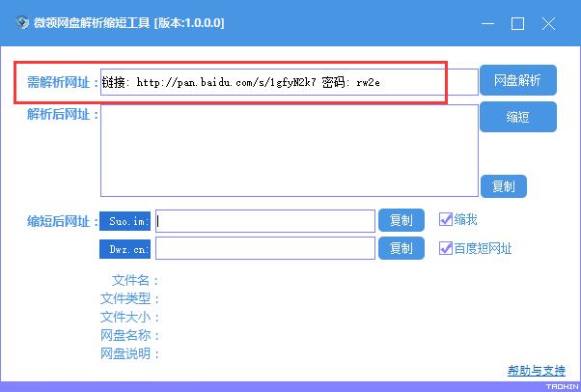This screenshot has width=581, height=392.
Task: Close the window
Action: pos(548,24)
